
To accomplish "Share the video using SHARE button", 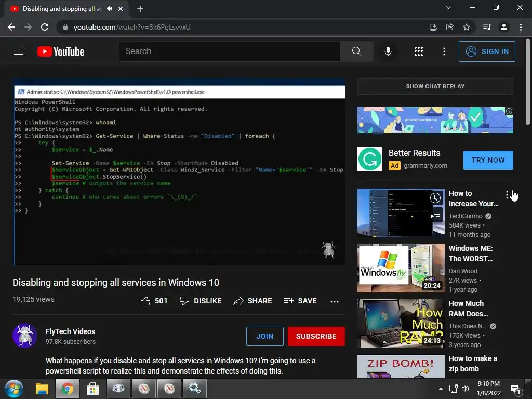I will pos(253,301).
